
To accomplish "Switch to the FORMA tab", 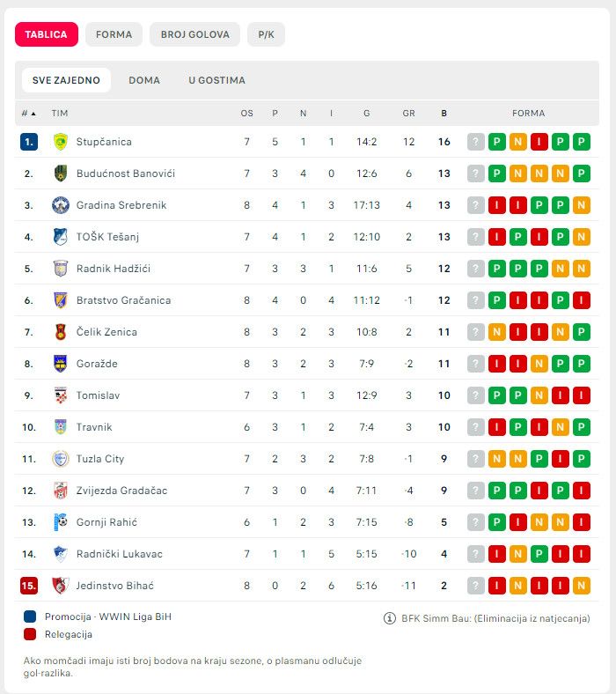I will point(114,34).
